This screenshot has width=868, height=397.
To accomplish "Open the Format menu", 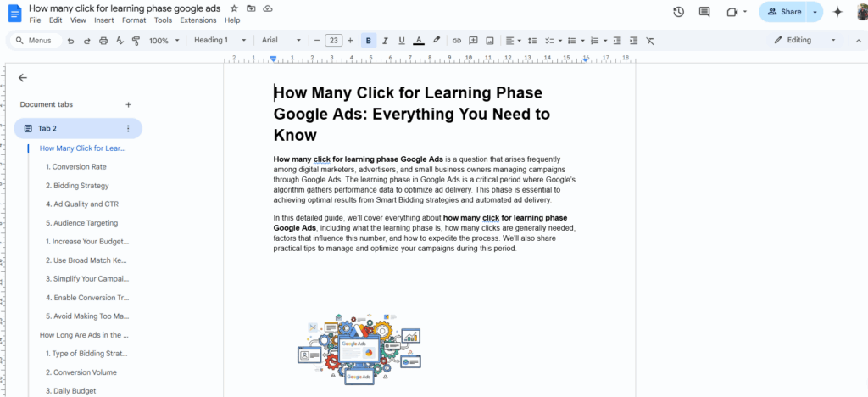I will coord(134,20).
